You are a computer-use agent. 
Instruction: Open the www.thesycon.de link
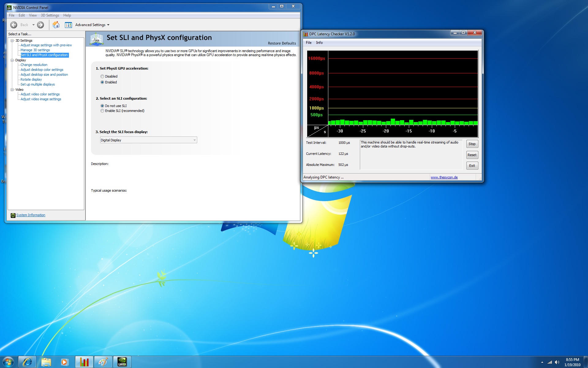point(444,177)
